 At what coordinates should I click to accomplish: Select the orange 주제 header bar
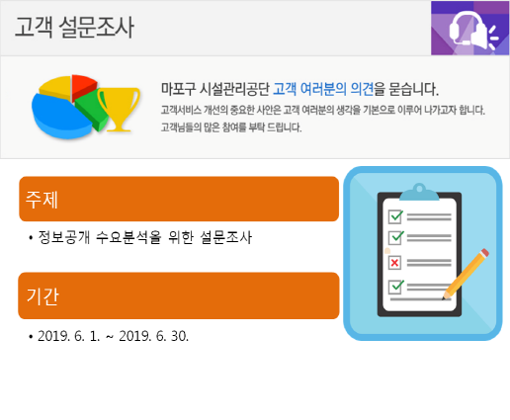point(179,199)
